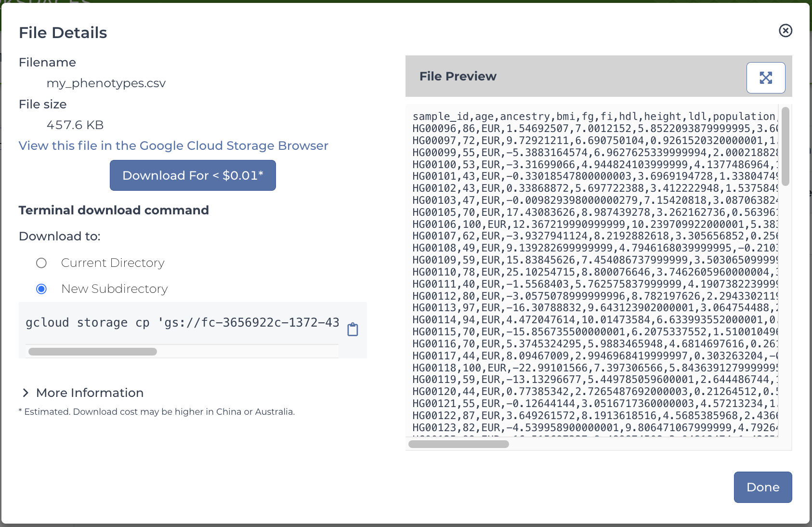
Task: Click the HG00096 row in preview
Action: pyautogui.click(x=595, y=129)
